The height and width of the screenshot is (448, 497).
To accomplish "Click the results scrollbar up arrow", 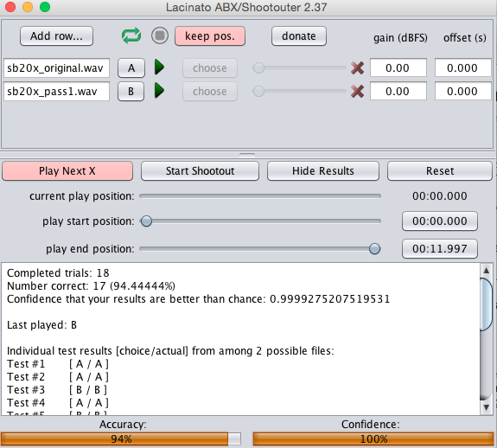I will pos(487,271).
